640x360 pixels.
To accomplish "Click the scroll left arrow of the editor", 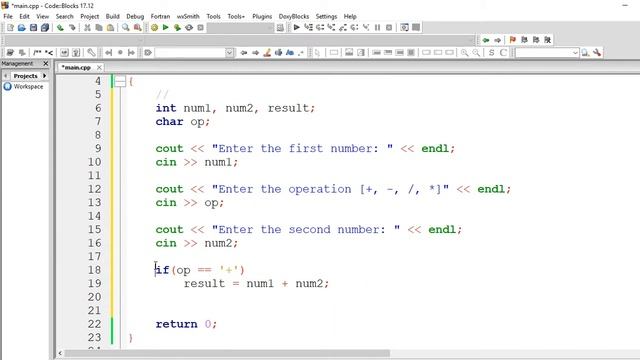I will [x=60, y=353].
